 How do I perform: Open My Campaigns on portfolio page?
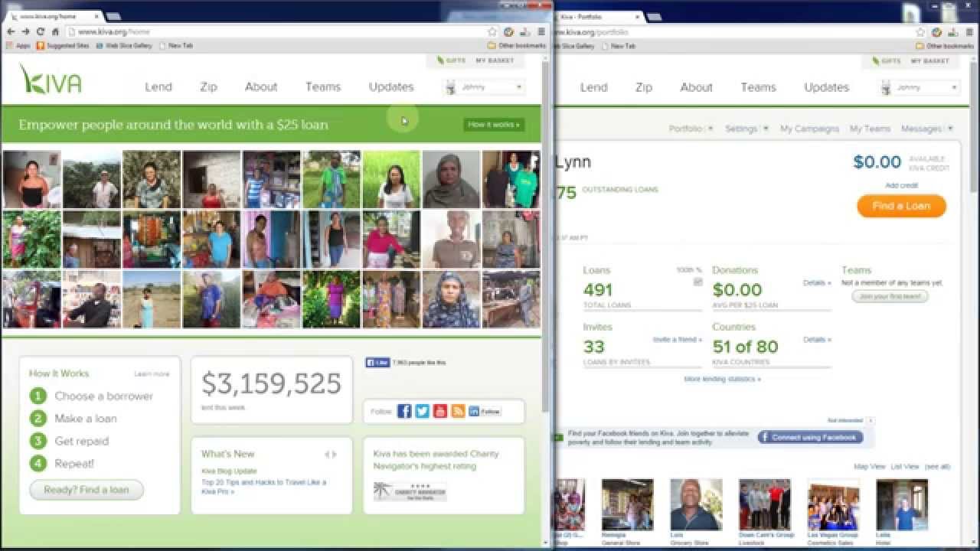809,129
